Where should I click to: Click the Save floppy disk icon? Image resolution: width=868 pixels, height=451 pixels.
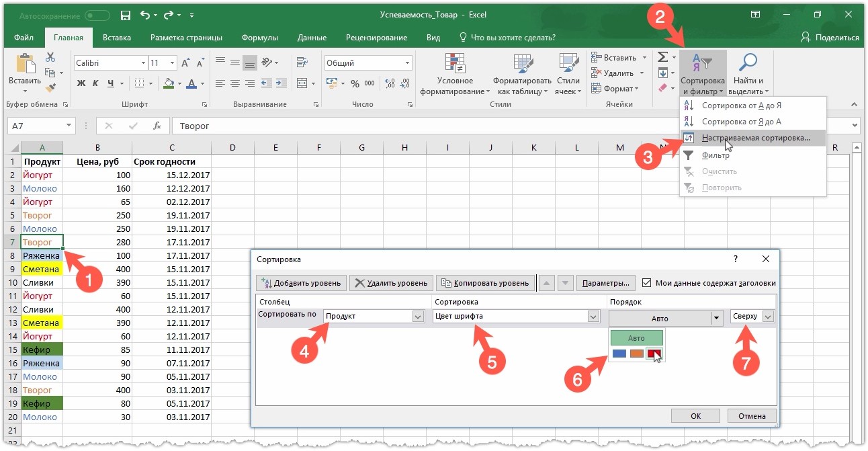125,15
